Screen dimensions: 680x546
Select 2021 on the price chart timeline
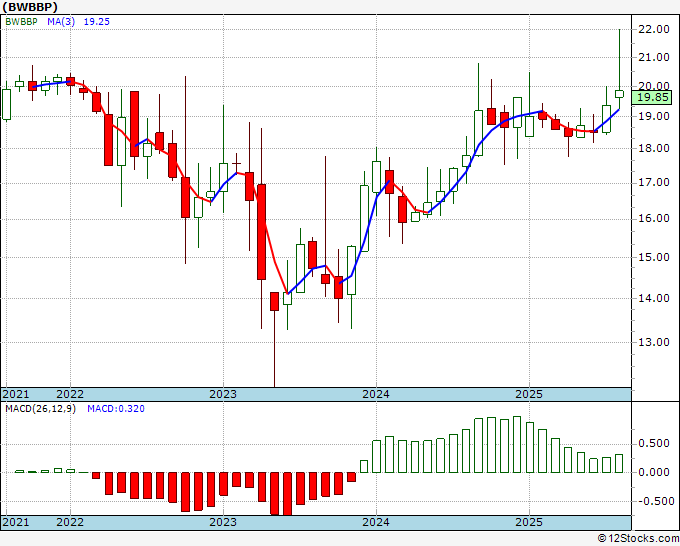[x=16, y=394]
